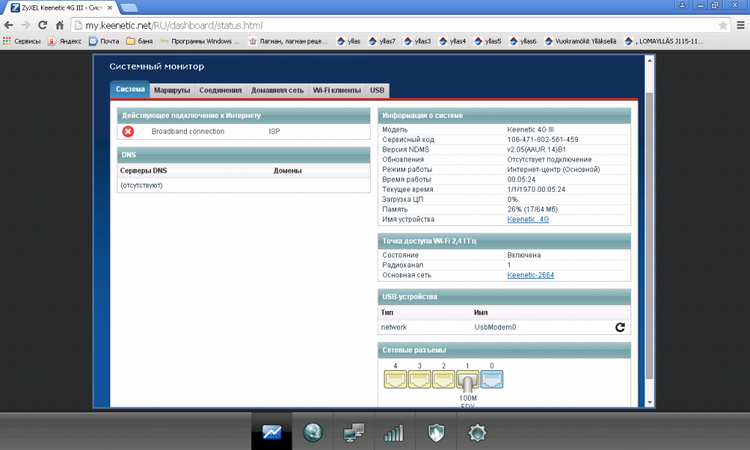Open the Keenetic_4G device name link
Image resolution: width=750 pixels, height=450 pixels.
tap(528, 220)
